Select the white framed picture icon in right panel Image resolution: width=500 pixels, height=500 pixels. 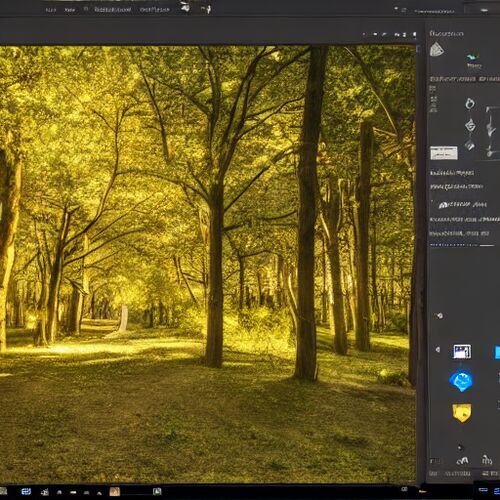pyautogui.click(x=462, y=352)
